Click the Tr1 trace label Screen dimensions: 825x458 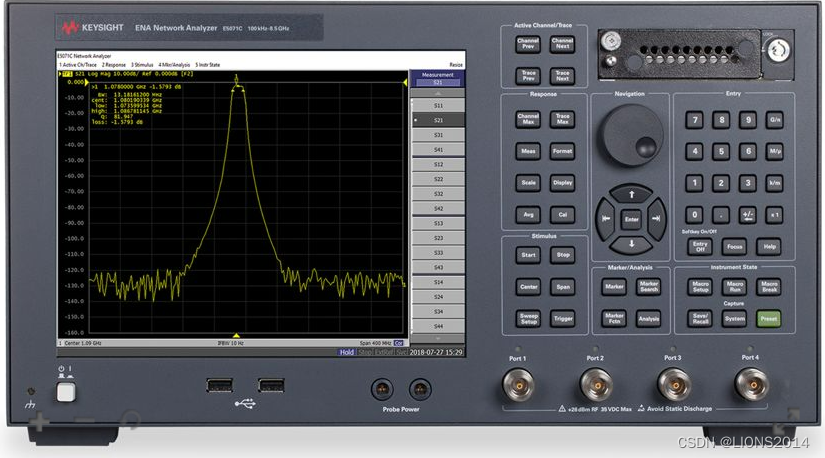tap(67, 74)
